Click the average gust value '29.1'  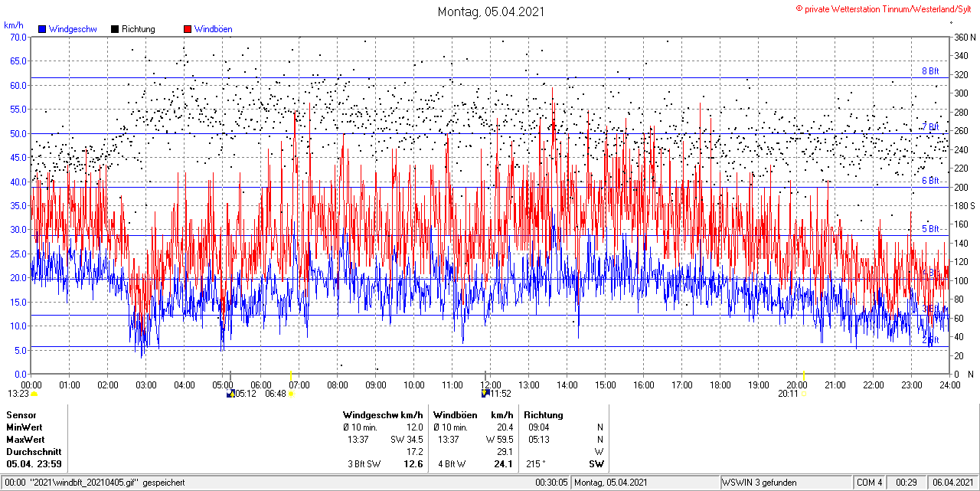[x=505, y=452]
